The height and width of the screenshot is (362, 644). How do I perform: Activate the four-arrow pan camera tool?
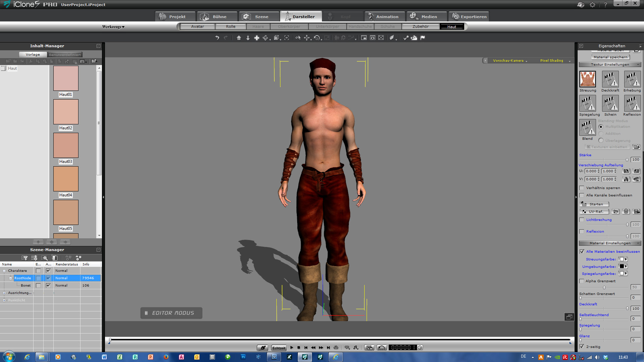pyautogui.click(x=257, y=38)
